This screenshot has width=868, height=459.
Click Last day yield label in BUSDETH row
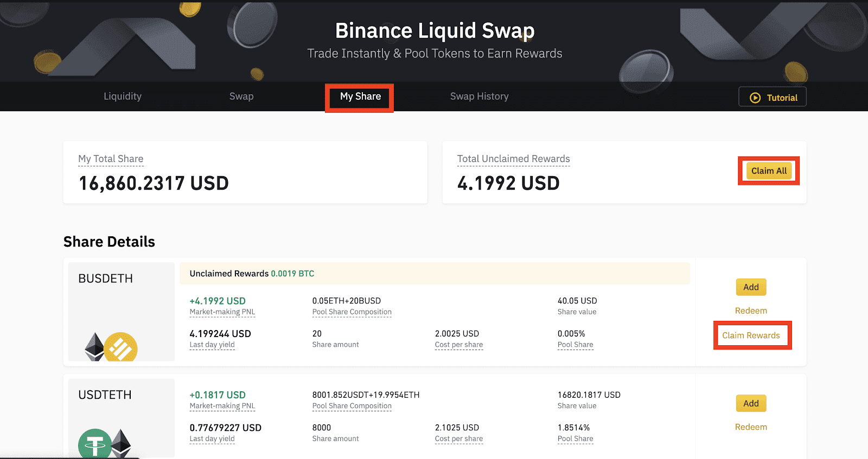tap(212, 345)
